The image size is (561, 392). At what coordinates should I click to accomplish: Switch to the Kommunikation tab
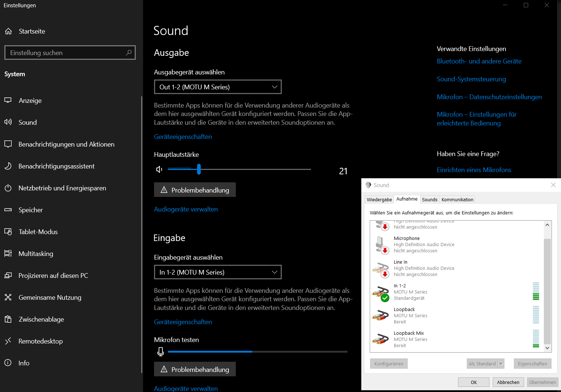pos(457,199)
